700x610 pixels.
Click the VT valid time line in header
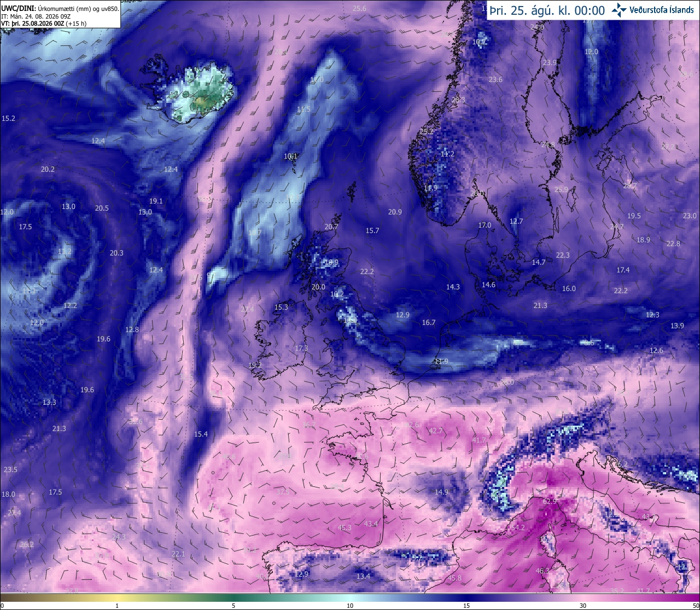coord(44,24)
